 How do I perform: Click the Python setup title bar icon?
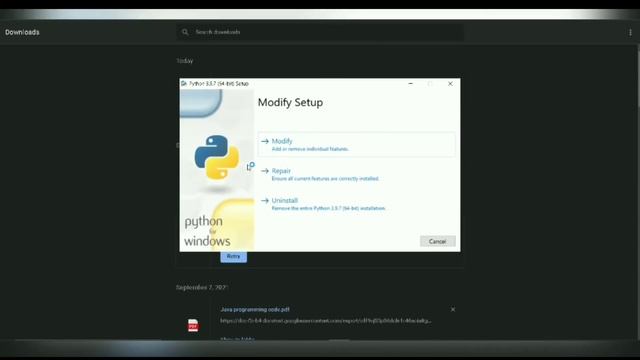184,84
